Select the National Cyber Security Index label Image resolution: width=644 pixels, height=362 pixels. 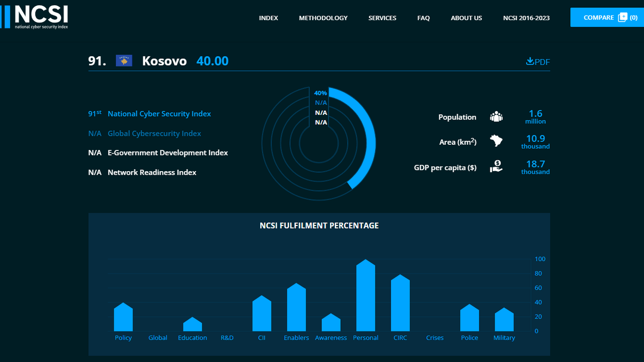coord(159,114)
